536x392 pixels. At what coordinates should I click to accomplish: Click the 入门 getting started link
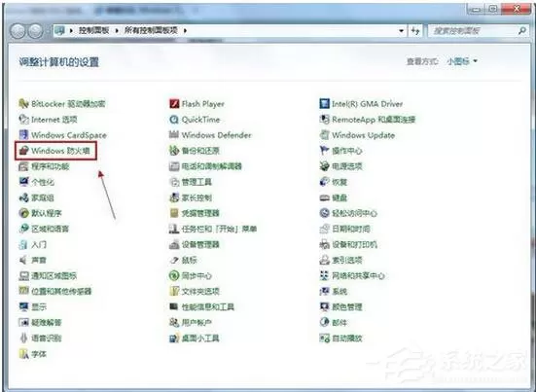click(x=39, y=245)
